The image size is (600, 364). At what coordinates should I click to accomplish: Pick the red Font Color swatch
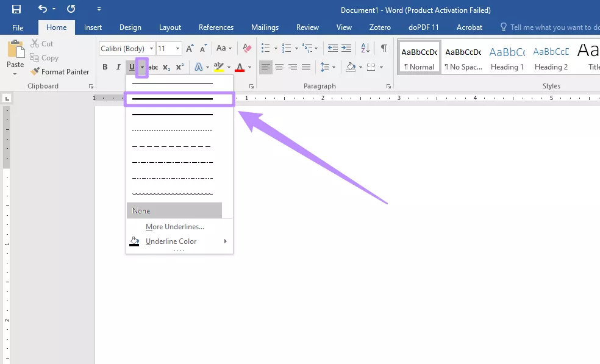click(241, 67)
